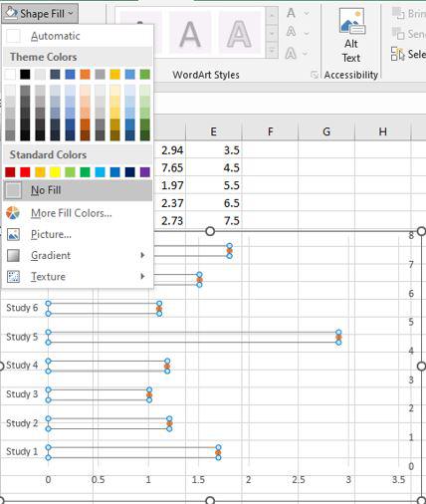Image resolution: width=426 pixels, height=504 pixels.
Task: Pick the light blue standard color
Action: (100, 172)
